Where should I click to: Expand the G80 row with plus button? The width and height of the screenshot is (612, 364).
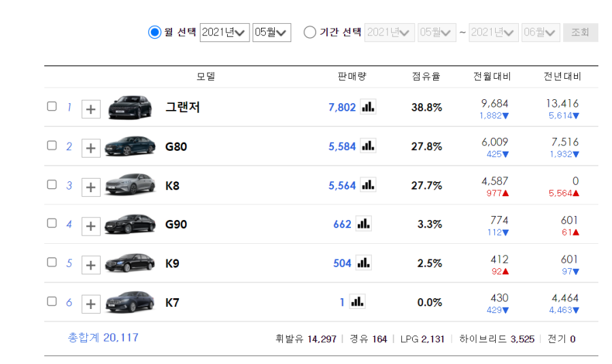(x=91, y=148)
